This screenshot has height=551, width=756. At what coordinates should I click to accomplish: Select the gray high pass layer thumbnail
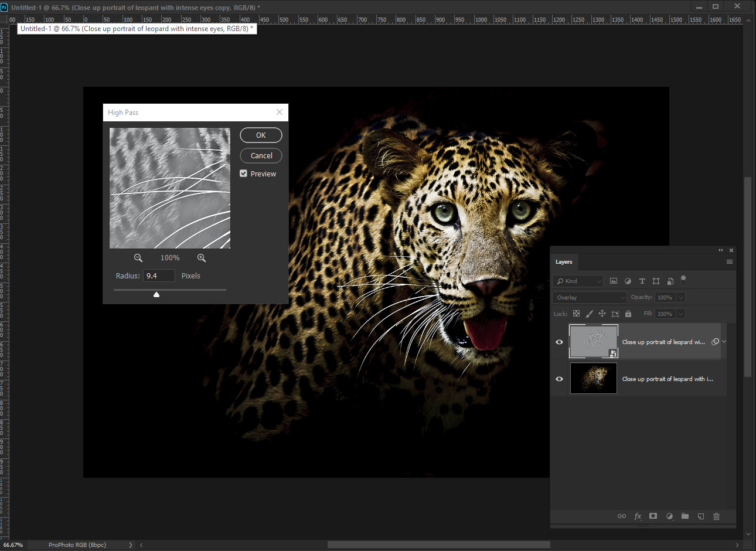point(594,342)
